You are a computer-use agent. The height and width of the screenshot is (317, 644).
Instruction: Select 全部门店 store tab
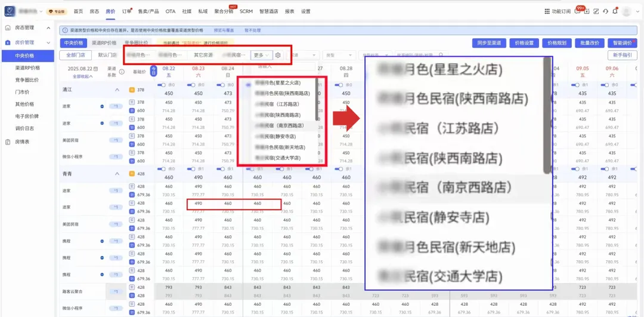coord(75,55)
